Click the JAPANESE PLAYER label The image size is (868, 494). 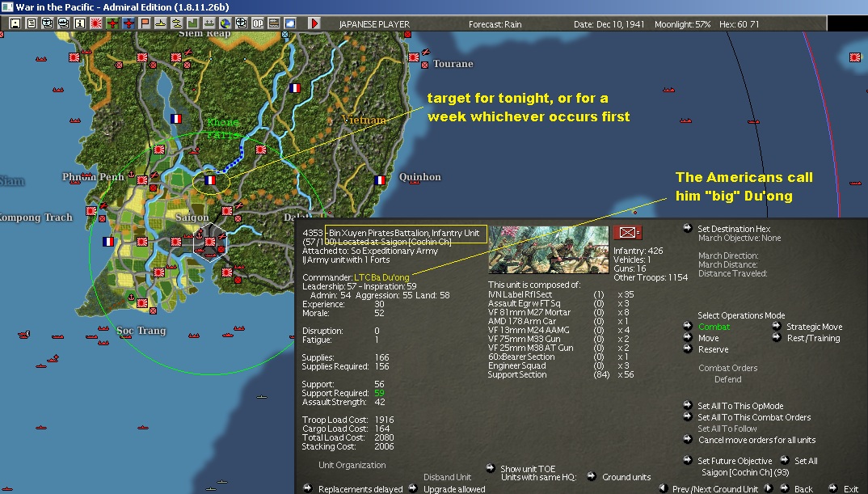pos(374,24)
